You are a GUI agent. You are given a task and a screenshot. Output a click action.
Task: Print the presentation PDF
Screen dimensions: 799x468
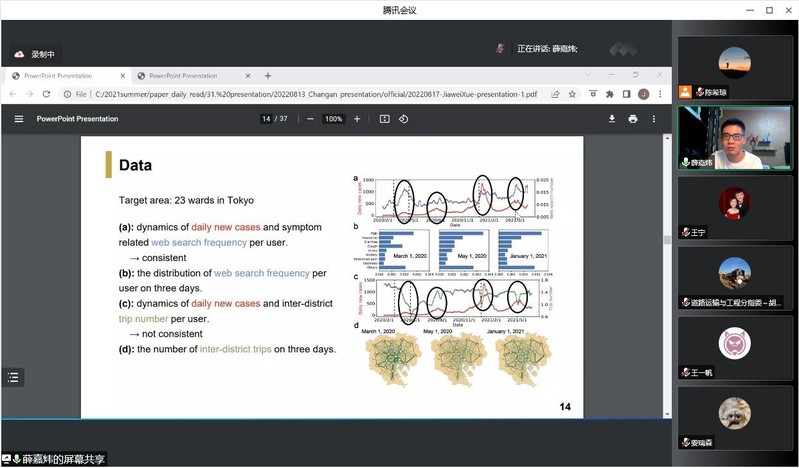(633, 118)
